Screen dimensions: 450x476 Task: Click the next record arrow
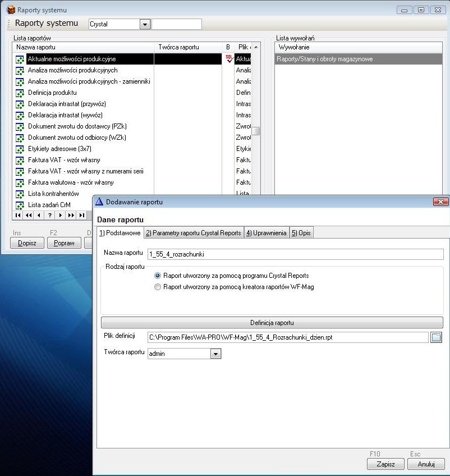click(x=61, y=215)
